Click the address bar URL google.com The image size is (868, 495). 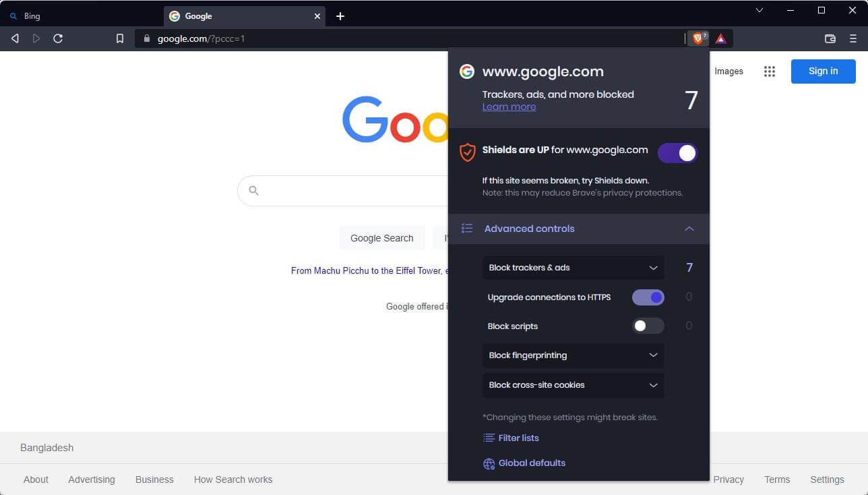tap(201, 38)
